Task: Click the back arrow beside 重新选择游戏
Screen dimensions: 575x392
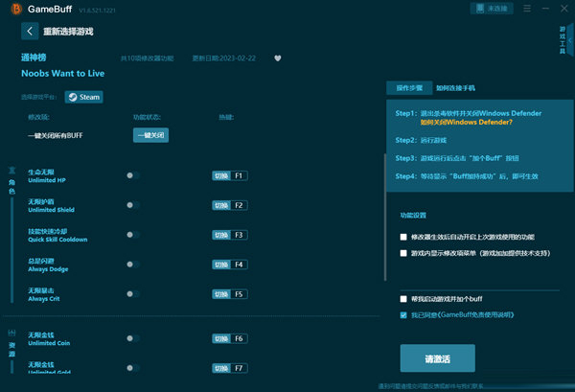Action: pyautogui.click(x=28, y=31)
